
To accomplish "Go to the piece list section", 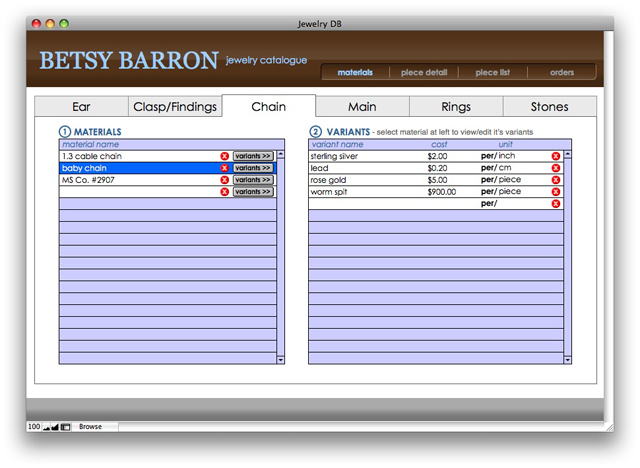I will tap(493, 72).
